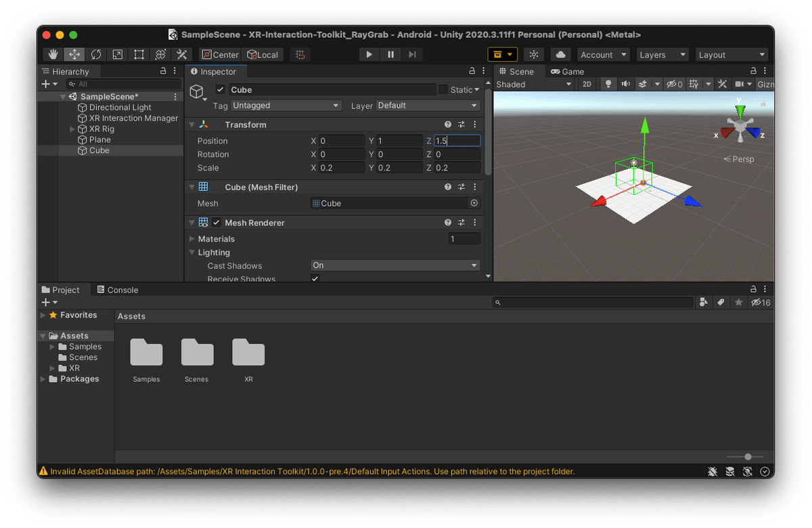The height and width of the screenshot is (528, 812).
Task: Open the Shaded draw mode dropdown
Action: 534,84
